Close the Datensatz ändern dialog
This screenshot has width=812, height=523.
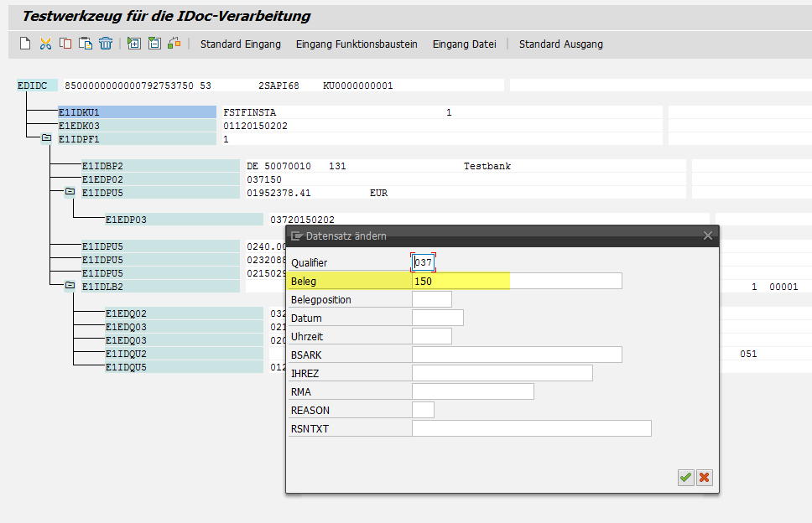click(707, 236)
